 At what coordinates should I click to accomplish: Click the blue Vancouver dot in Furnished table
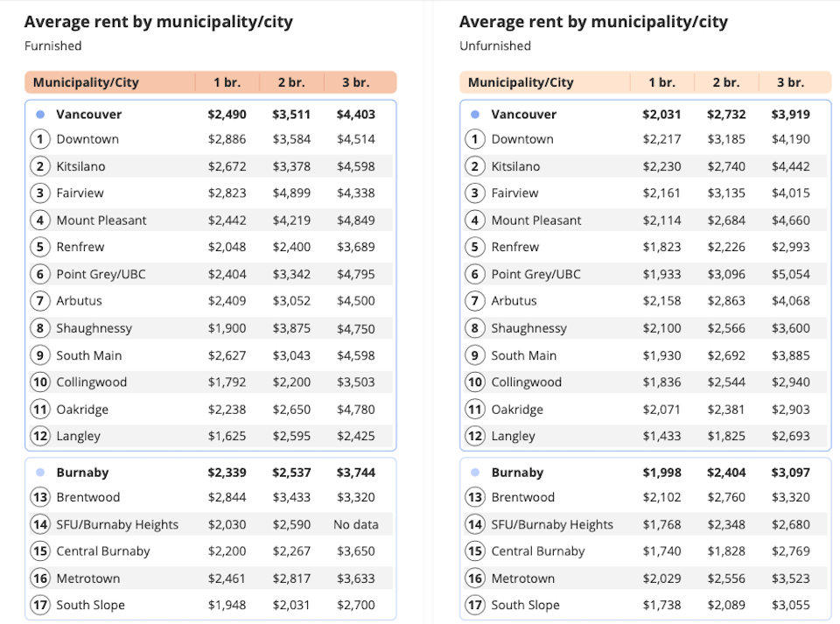(40, 114)
